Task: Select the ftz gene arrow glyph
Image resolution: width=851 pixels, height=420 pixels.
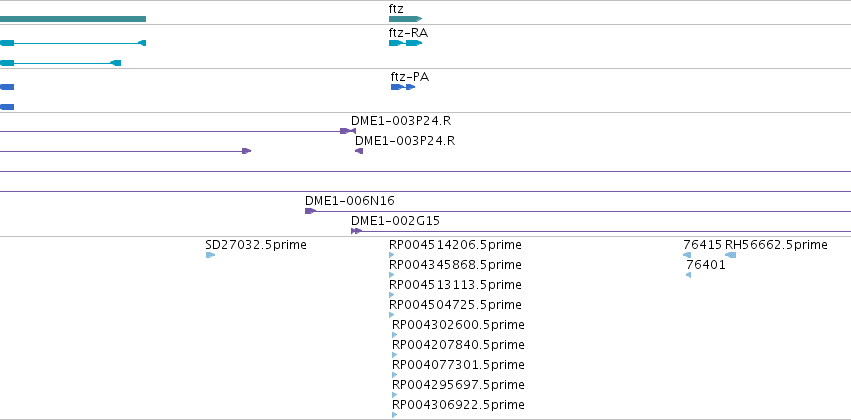Action: [405, 19]
